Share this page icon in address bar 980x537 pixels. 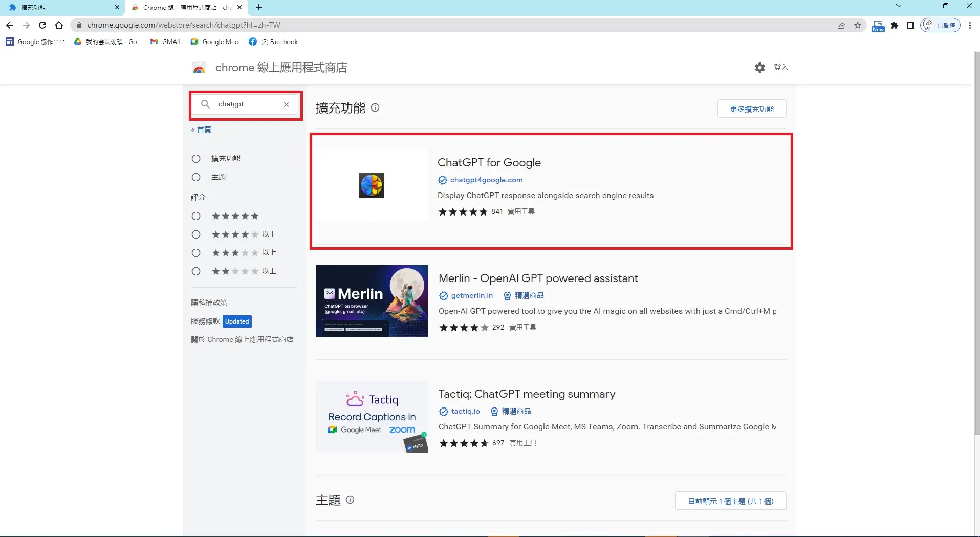(x=841, y=25)
